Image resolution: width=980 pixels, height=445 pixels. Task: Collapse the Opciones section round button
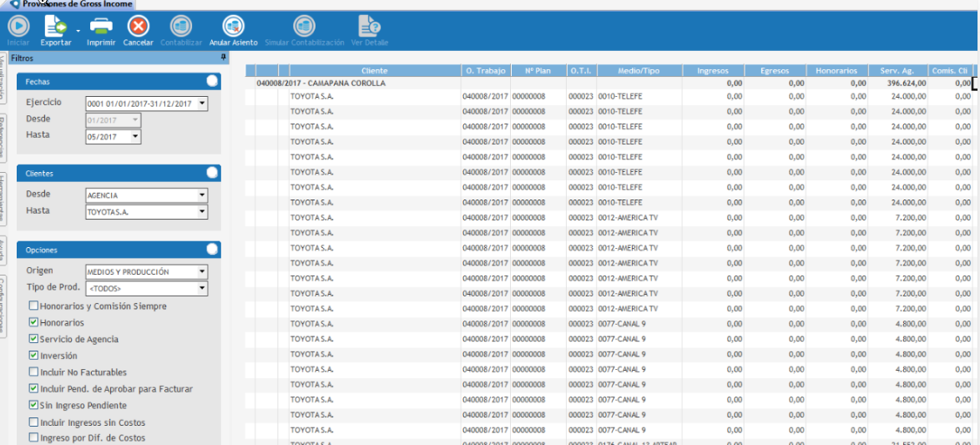coord(212,249)
